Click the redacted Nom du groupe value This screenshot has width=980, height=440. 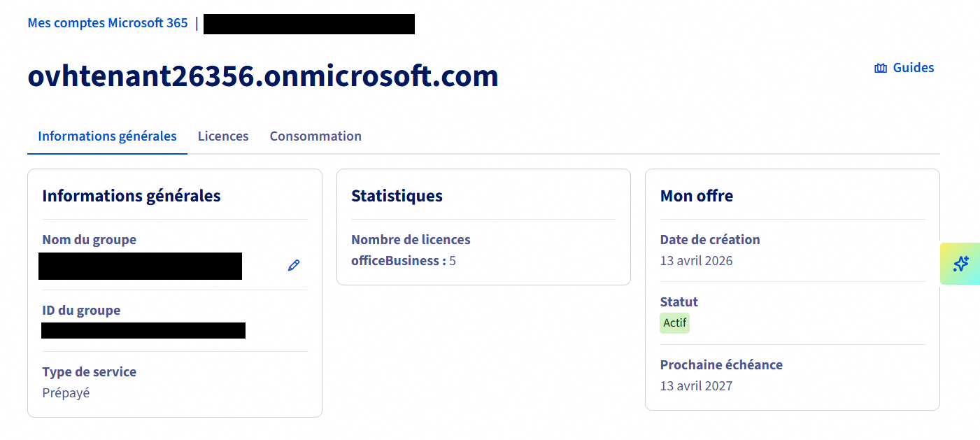140,267
